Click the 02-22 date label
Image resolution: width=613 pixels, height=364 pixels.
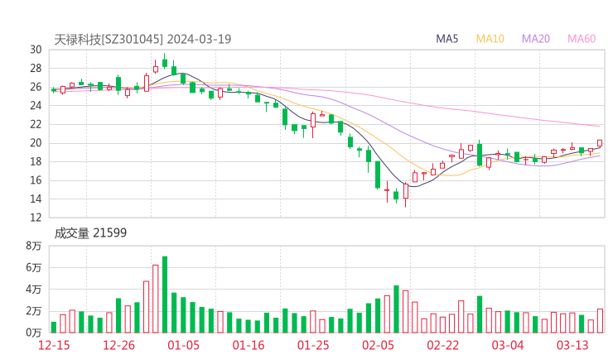pos(442,344)
